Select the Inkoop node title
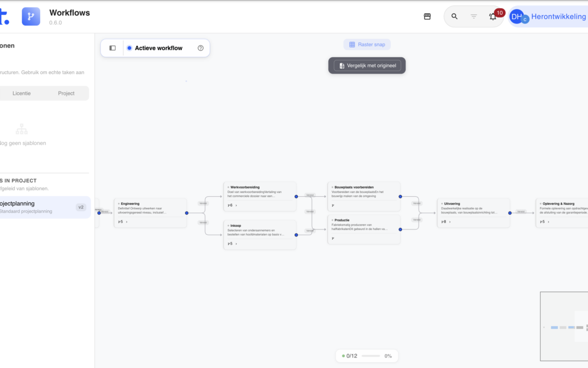 (236, 226)
